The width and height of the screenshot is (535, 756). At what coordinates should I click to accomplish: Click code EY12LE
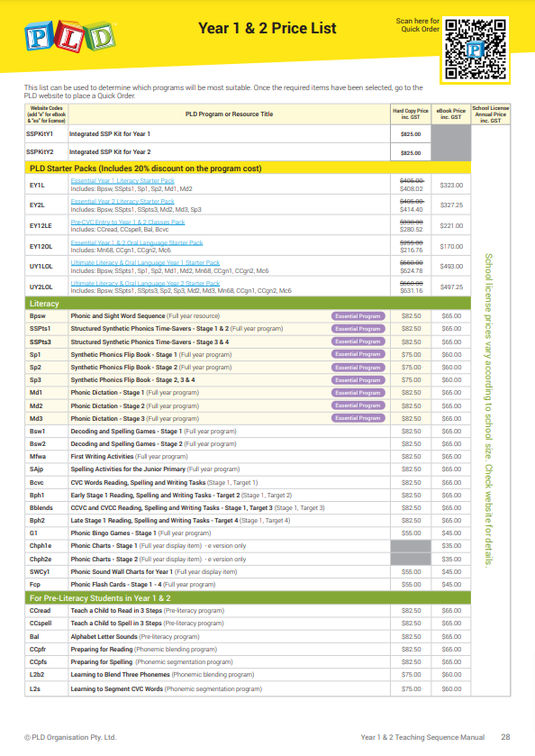[41, 225]
